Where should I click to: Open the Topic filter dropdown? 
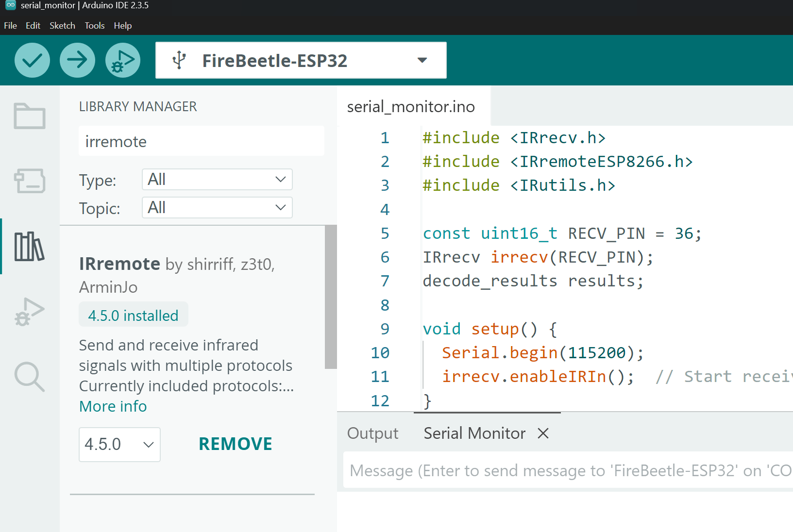(217, 208)
